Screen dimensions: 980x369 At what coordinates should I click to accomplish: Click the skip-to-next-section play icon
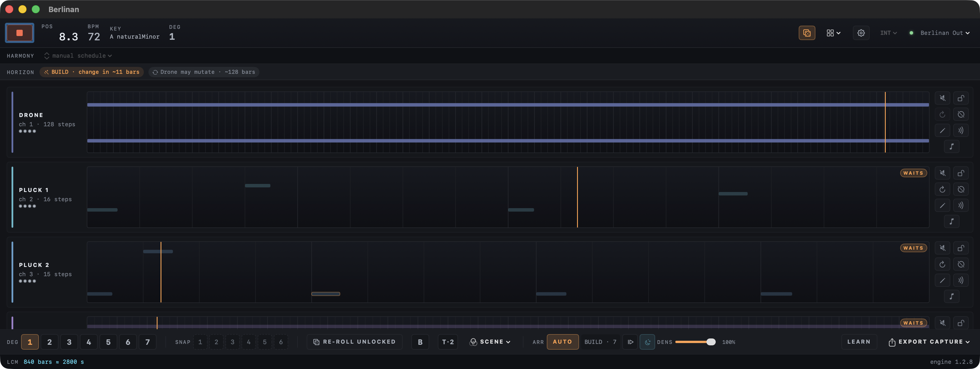[x=630, y=342]
